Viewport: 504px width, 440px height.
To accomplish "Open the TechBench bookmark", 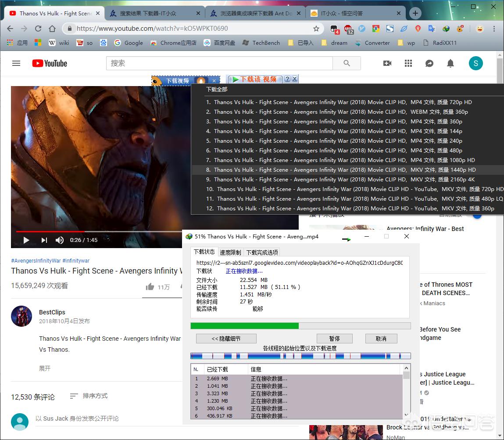I will (261, 43).
